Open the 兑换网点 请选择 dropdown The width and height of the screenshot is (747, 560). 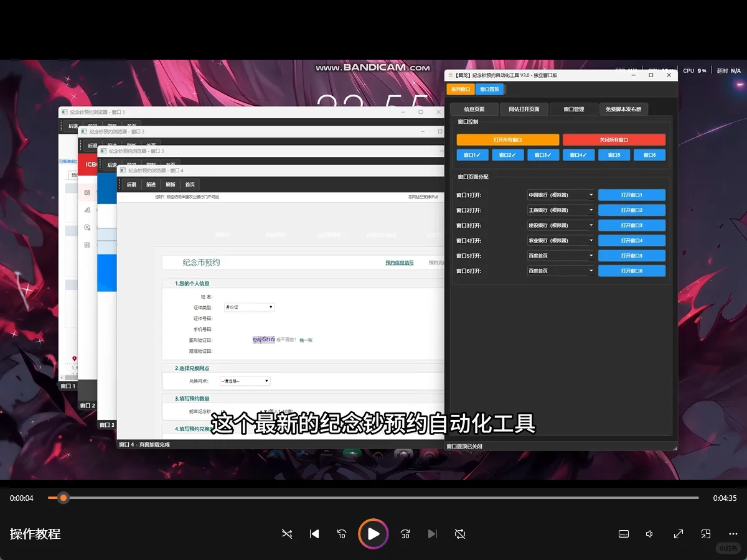pos(245,381)
